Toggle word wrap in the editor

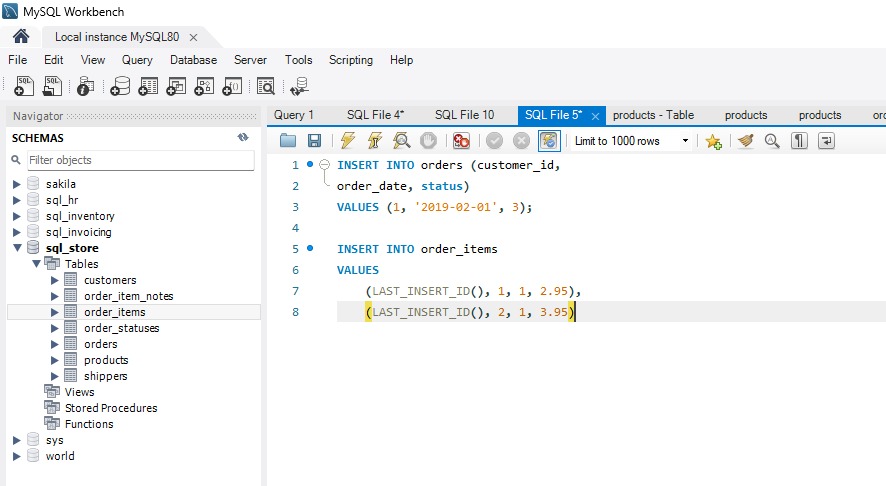(826, 141)
